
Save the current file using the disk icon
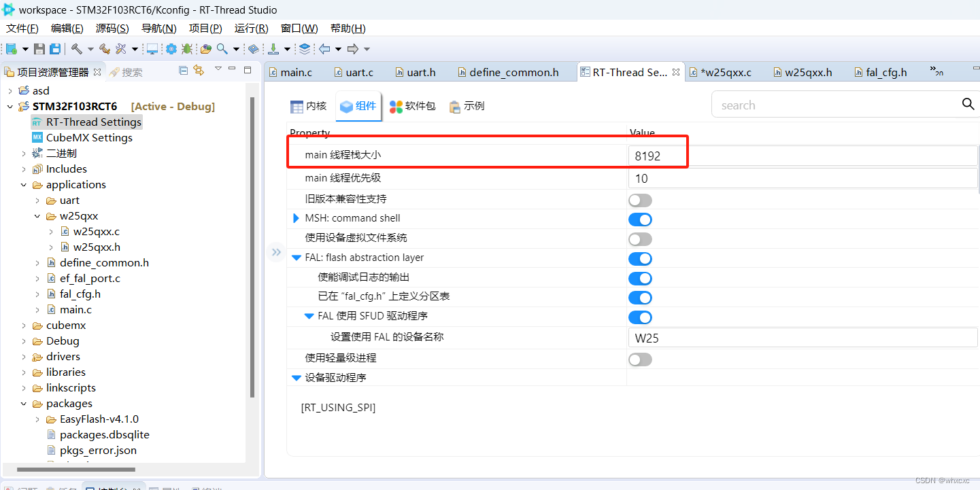tap(39, 48)
